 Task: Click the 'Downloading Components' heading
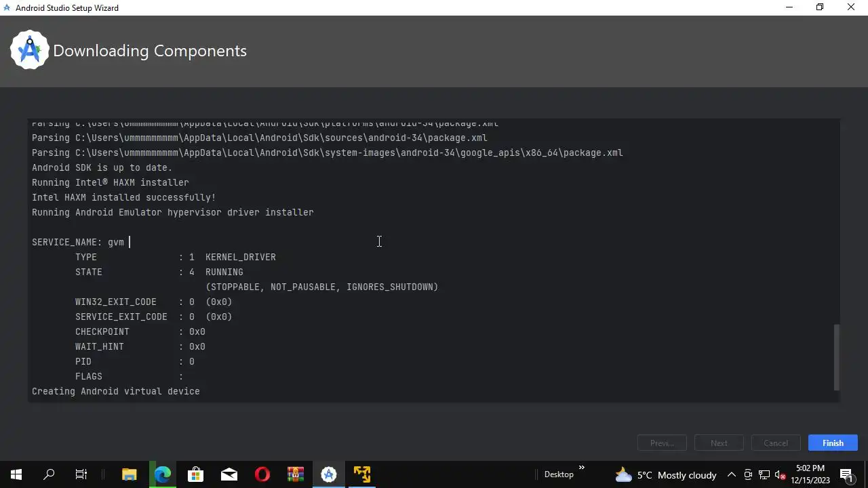[150, 51]
